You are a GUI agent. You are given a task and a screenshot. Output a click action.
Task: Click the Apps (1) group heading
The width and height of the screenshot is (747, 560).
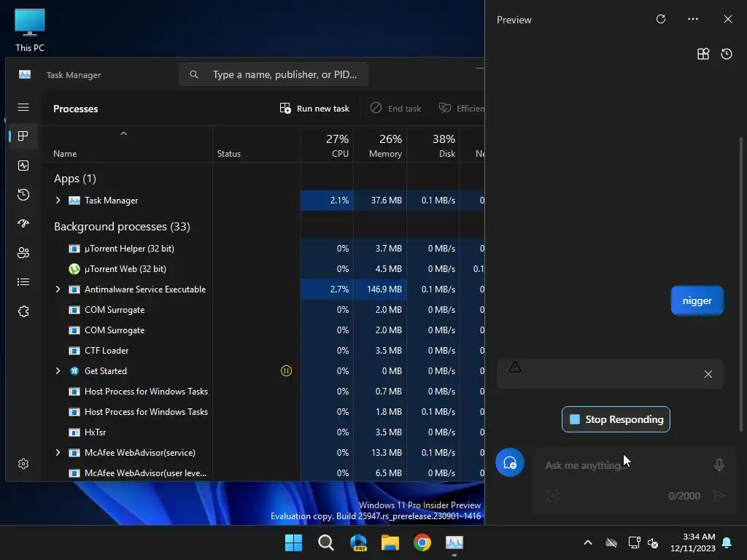click(x=75, y=179)
